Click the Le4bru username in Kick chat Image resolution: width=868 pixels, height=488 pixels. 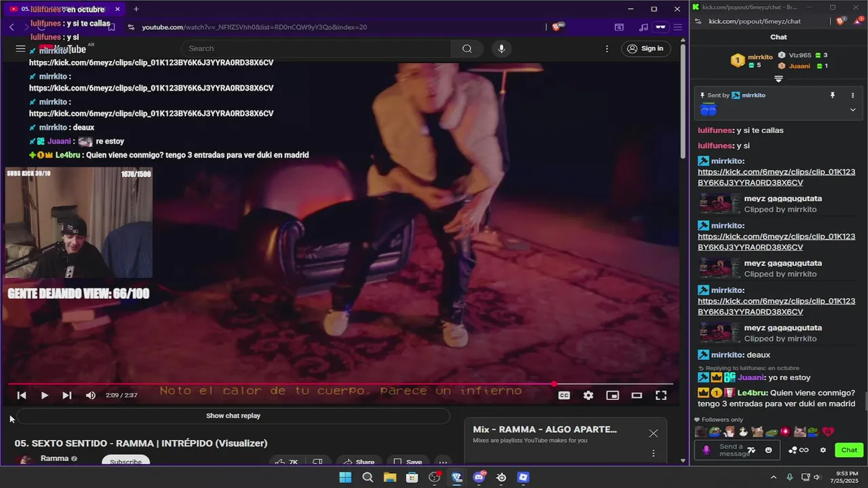pos(752,392)
